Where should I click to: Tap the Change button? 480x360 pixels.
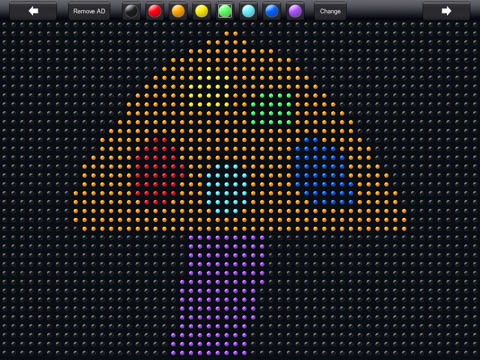point(330,11)
